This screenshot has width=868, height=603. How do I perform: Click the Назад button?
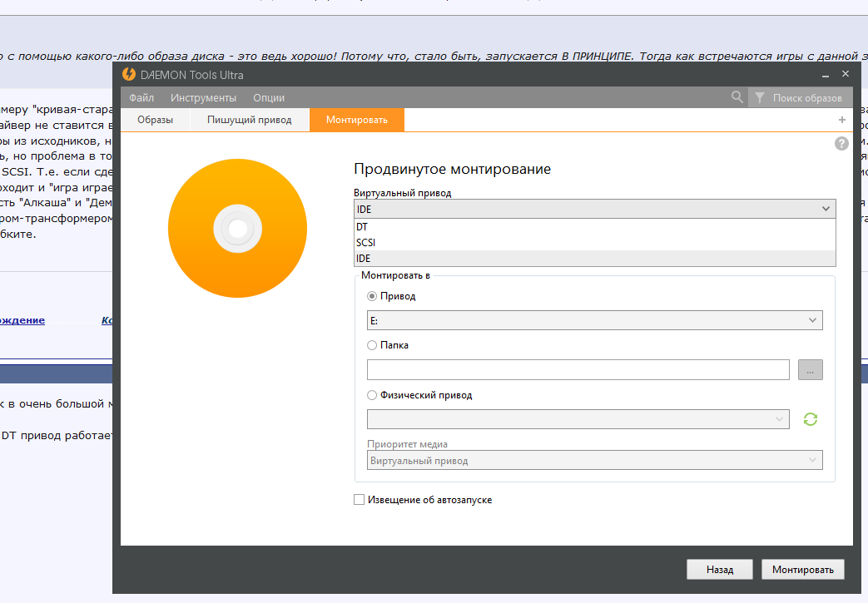[720, 570]
